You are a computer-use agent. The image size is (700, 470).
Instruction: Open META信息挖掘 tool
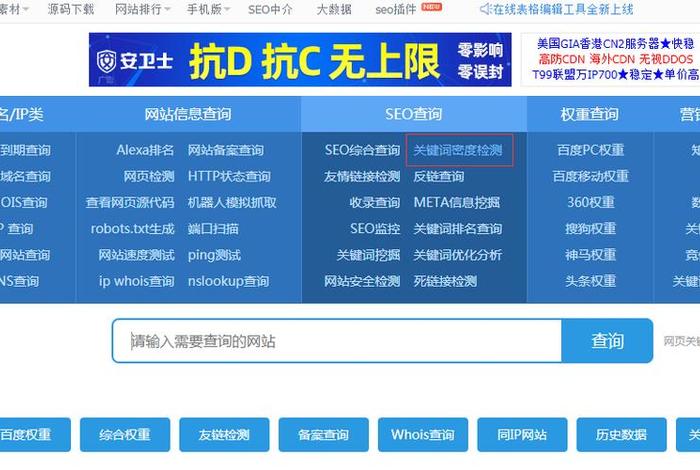click(x=457, y=203)
